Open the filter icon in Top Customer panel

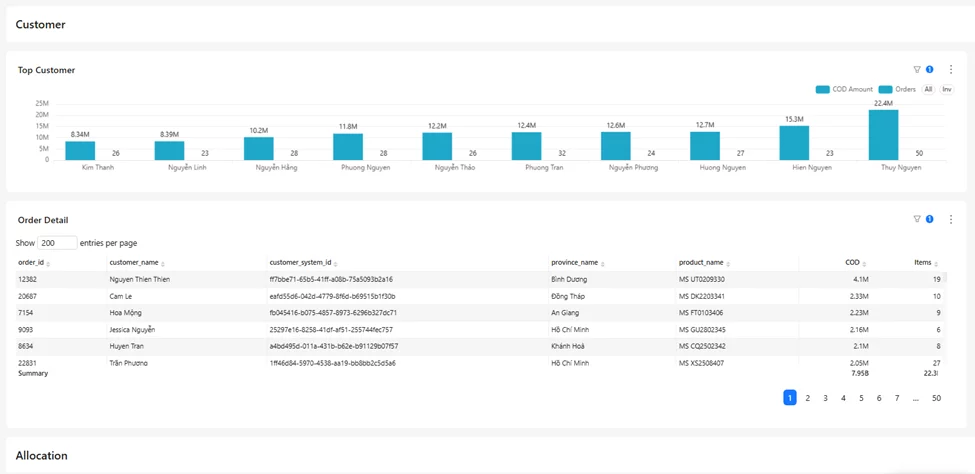point(917,70)
